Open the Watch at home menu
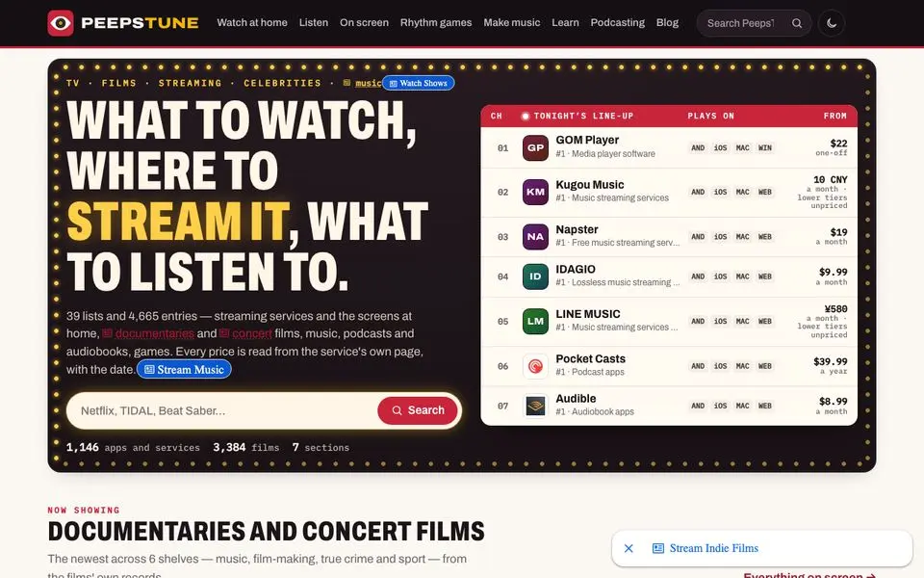This screenshot has width=924, height=578. point(252,22)
